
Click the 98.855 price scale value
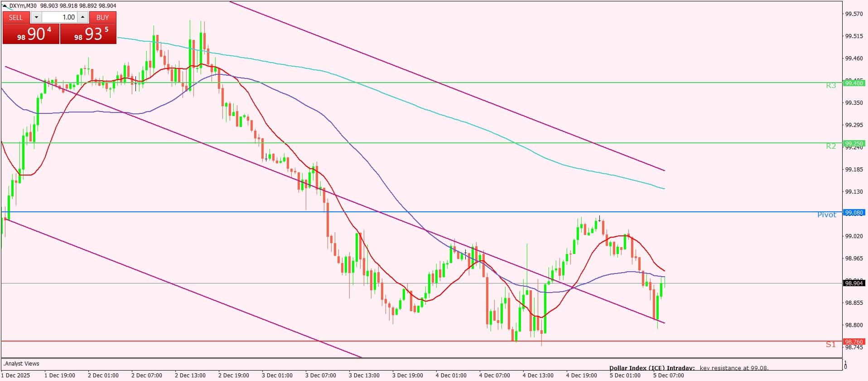pyautogui.click(x=854, y=303)
